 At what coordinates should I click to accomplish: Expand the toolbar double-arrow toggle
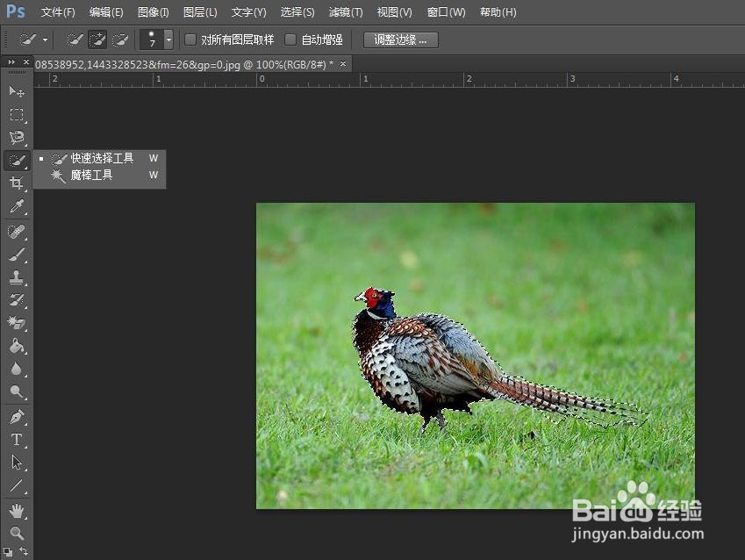pos(11,61)
